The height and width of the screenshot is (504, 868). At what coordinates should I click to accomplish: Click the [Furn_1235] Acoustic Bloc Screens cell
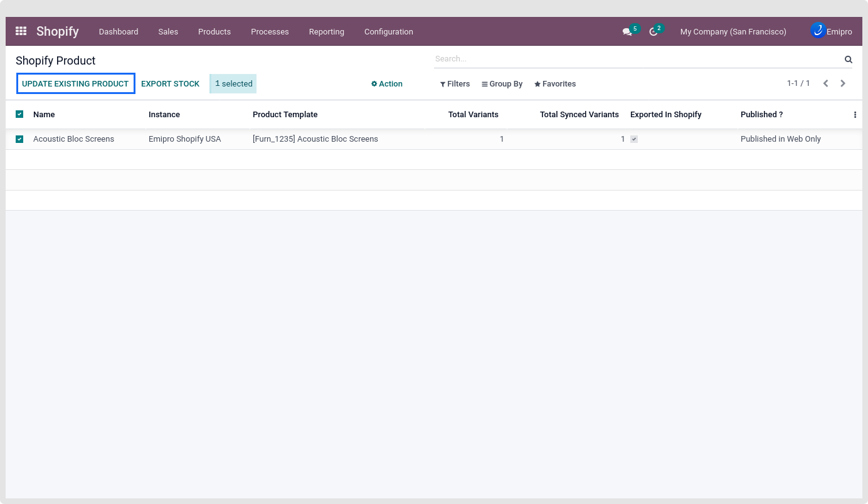tap(315, 139)
